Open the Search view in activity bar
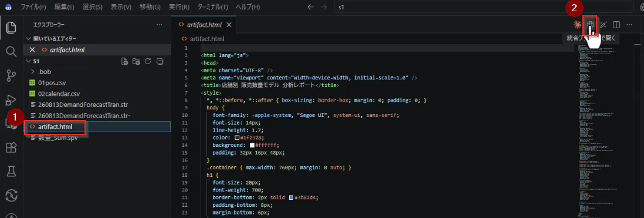This screenshot has height=218, width=644. [x=11, y=52]
